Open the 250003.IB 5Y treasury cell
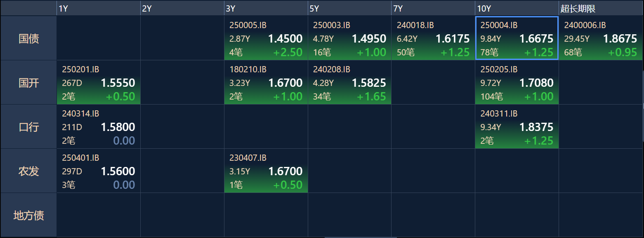This screenshot has width=644, height=238. pos(349,38)
